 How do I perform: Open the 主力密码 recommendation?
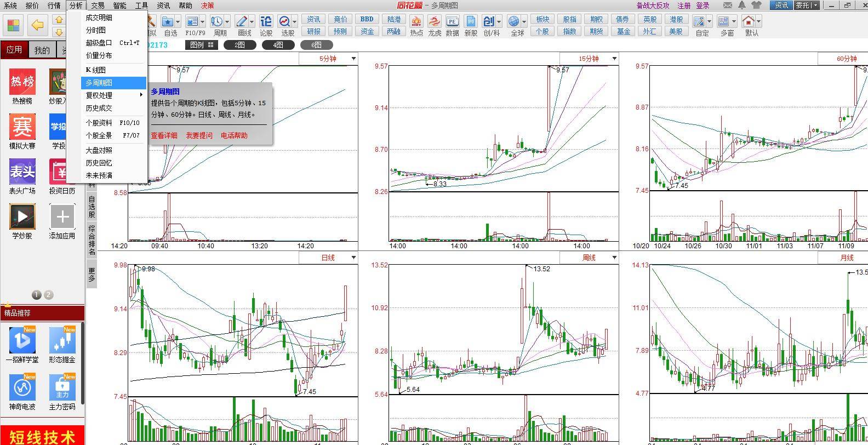(62, 387)
